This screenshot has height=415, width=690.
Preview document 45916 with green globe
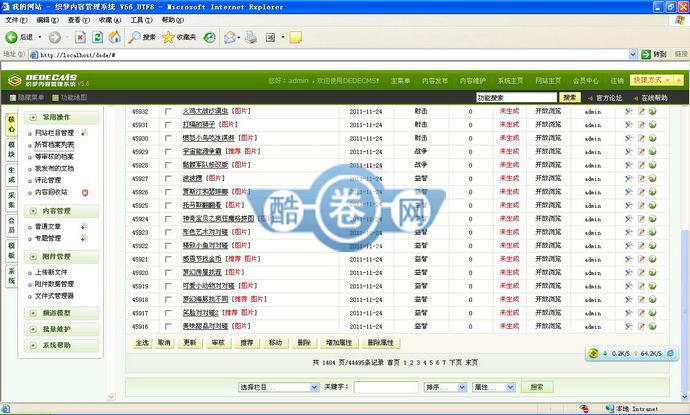pyautogui.click(x=653, y=326)
